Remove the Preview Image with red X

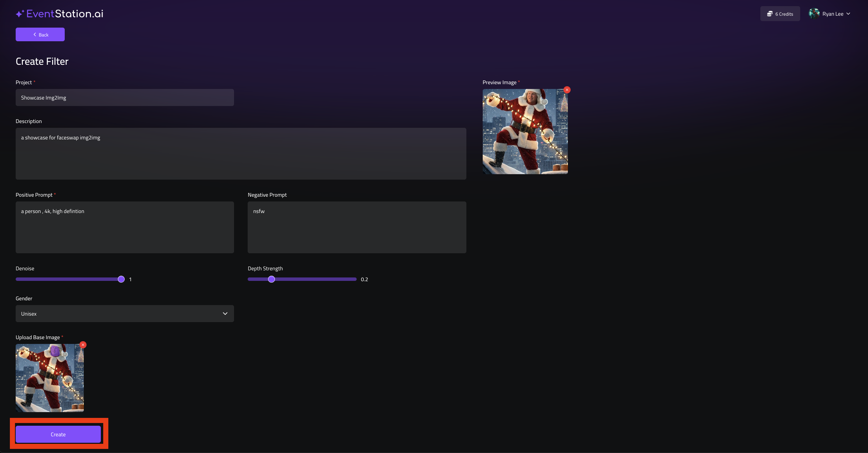[x=567, y=90]
